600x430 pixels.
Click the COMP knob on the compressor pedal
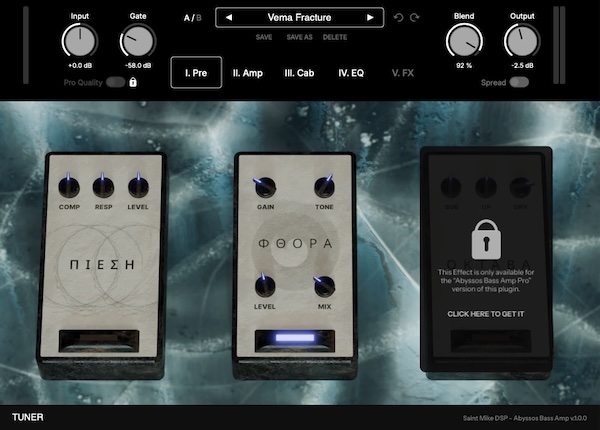69,186
